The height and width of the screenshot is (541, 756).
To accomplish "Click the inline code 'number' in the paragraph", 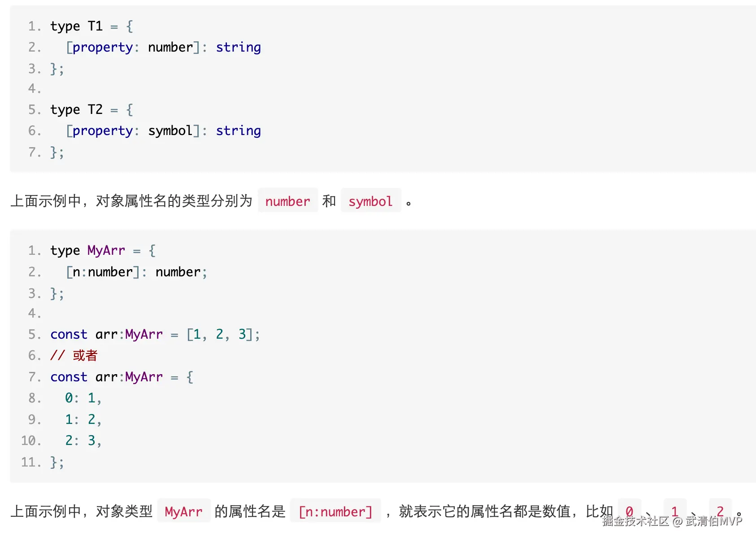I will coord(287,201).
